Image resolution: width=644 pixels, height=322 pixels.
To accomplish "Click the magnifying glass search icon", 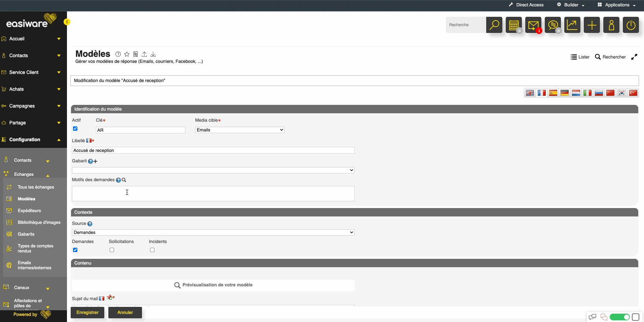I will pos(494,25).
